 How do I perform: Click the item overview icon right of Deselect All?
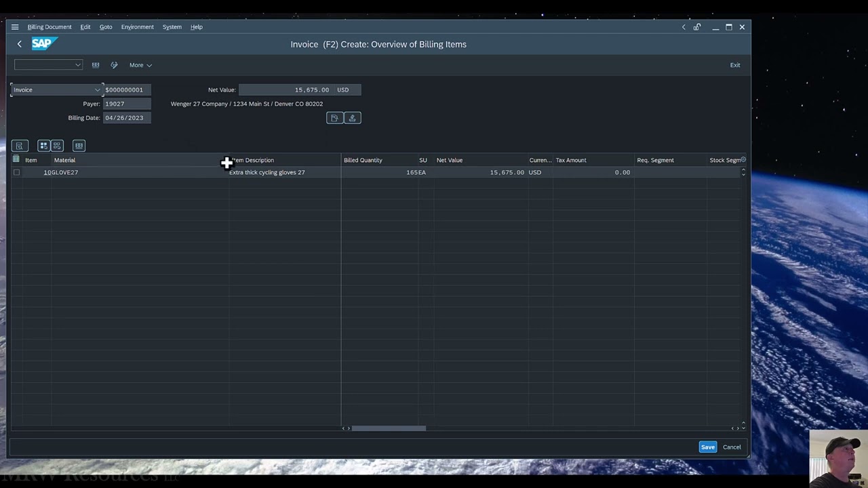[x=79, y=146]
